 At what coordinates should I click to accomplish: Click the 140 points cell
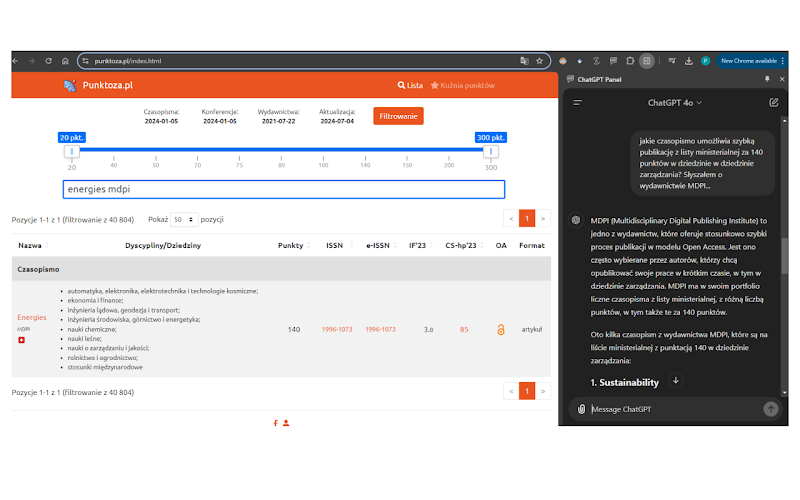294,330
